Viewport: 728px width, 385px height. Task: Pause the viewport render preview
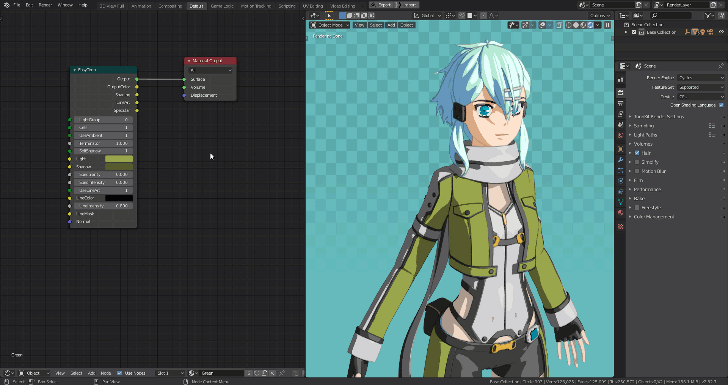coord(607,25)
